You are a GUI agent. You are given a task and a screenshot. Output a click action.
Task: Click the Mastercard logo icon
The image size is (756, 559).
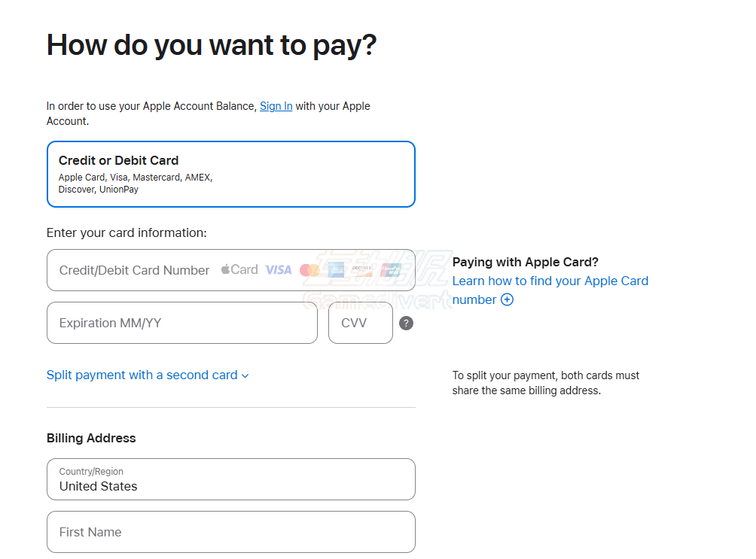point(309,269)
